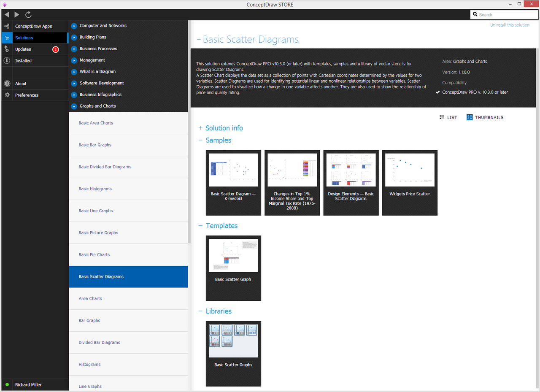Select Bar Graphs solution
540x392 pixels.
point(128,321)
